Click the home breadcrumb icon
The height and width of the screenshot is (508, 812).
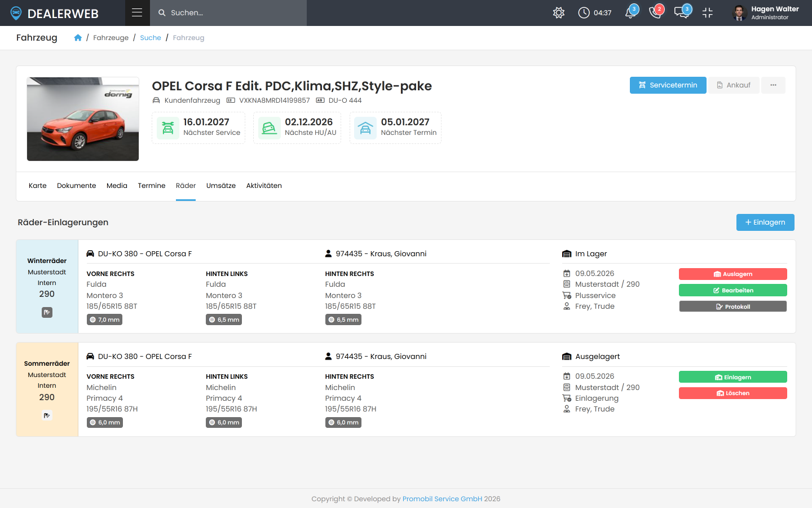(78, 38)
